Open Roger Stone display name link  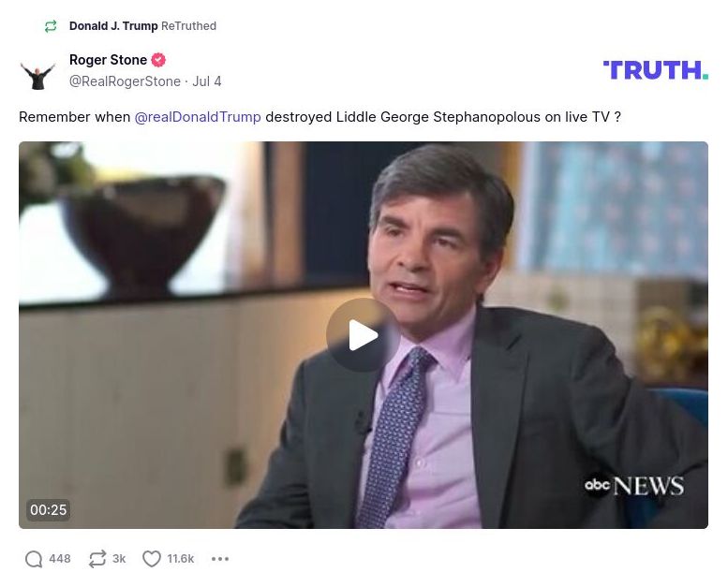coord(108,60)
